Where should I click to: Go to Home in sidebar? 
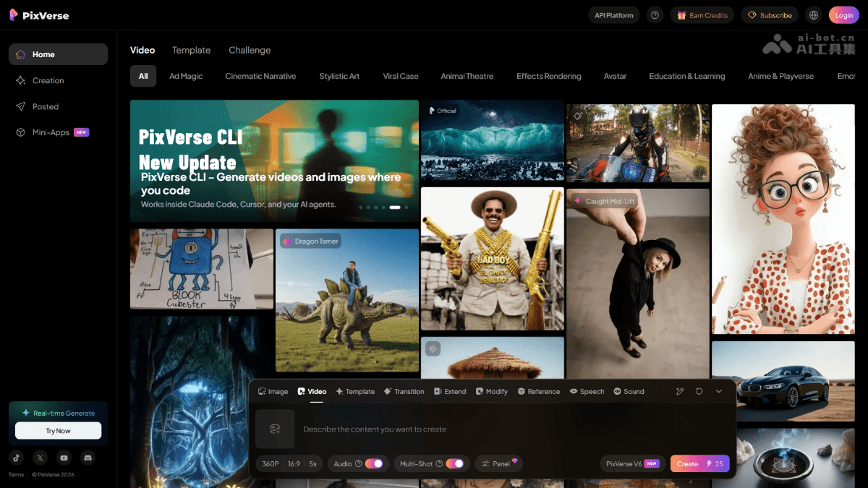coord(58,54)
